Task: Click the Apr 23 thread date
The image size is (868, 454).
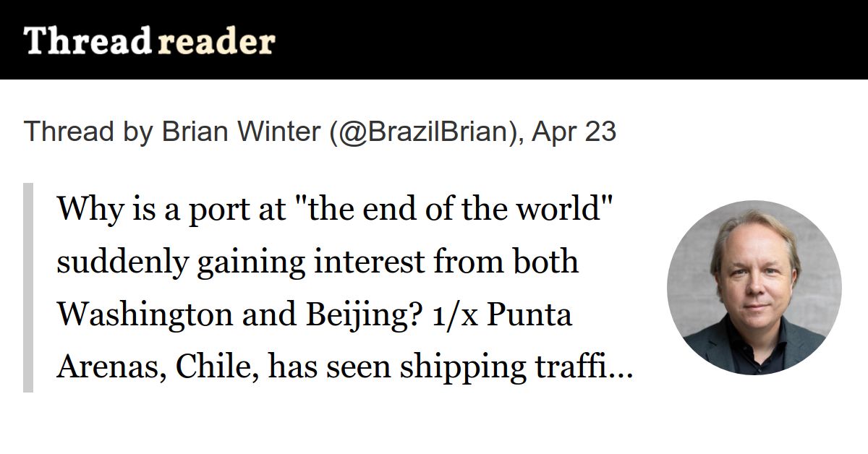Action: pos(574,132)
